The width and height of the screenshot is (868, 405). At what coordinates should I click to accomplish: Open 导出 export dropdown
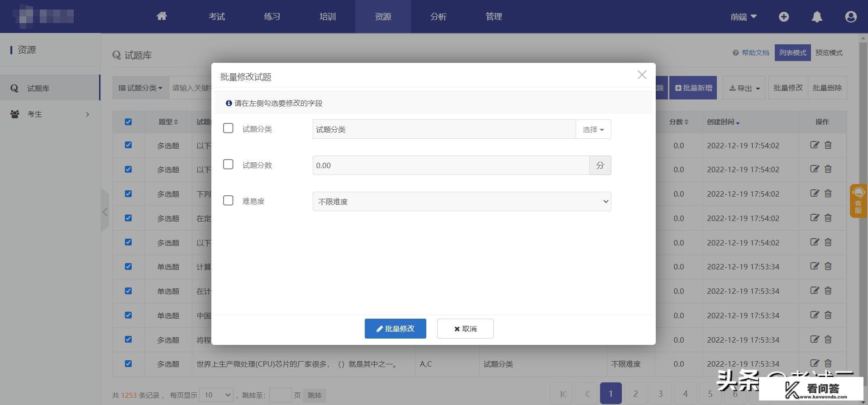click(x=744, y=88)
